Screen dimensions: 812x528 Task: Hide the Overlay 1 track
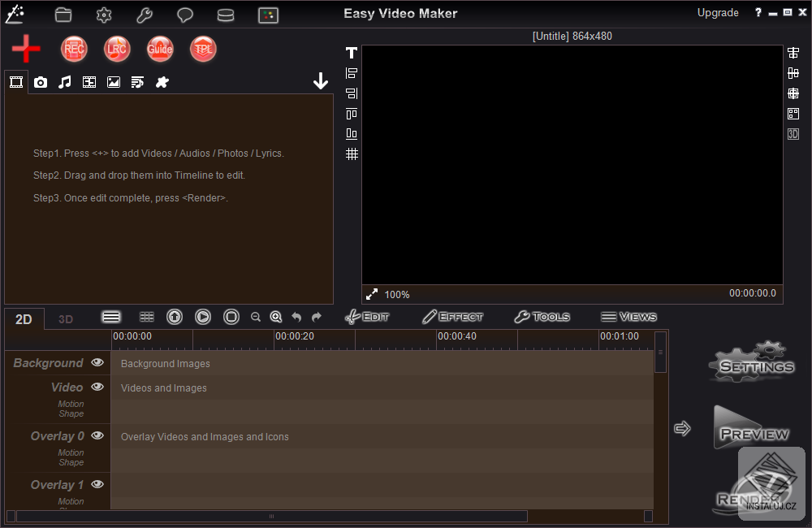click(97, 484)
